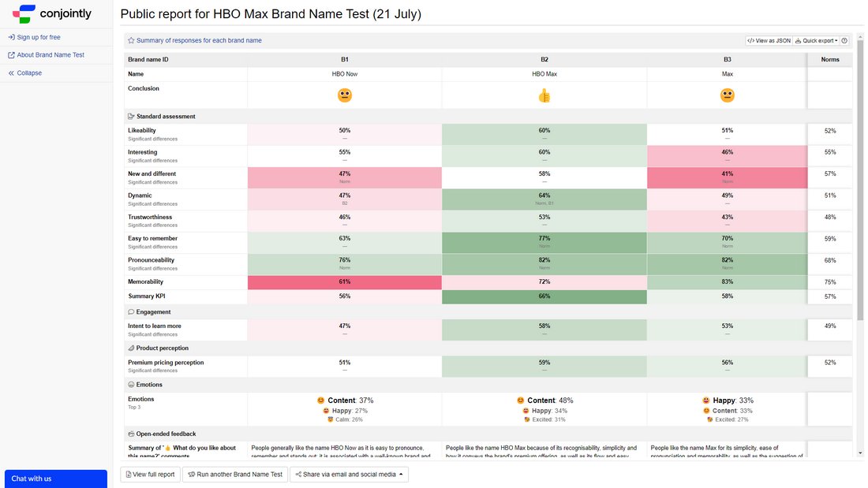The image size is (868, 488).
Task: Click the View full report button
Action: tap(150, 474)
